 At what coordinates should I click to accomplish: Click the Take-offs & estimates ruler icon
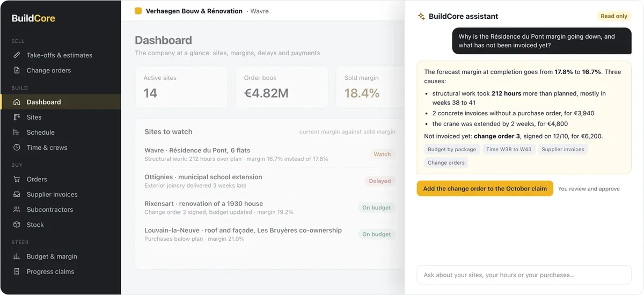click(x=17, y=55)
